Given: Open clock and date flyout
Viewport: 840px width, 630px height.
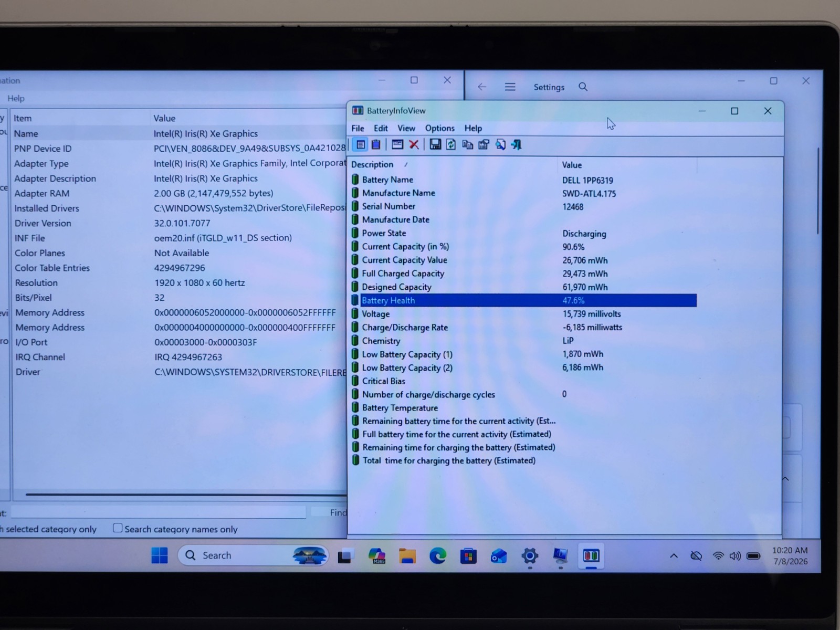Looking at the screenshot, I should [790, 556].
